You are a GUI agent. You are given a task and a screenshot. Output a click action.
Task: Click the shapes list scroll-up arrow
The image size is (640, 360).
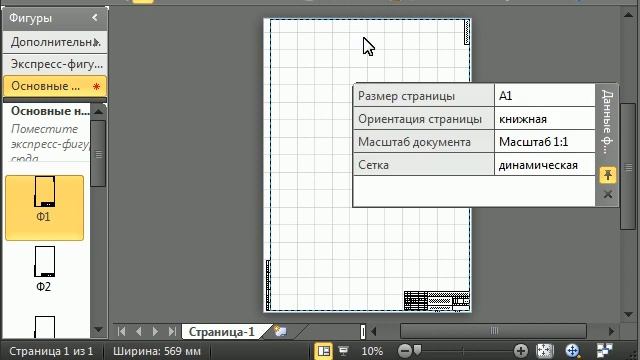[x=98, y=111]
